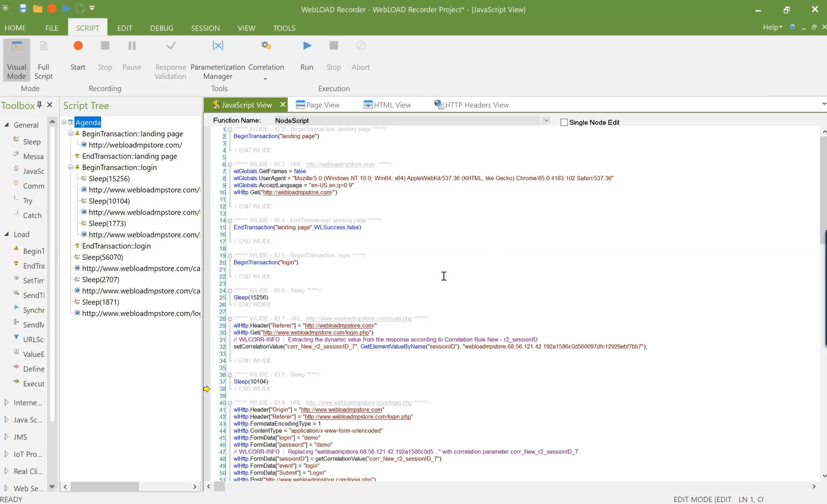Run the script with the Run icon
This screenshot has height=504, width=827.
coord(307,46)
